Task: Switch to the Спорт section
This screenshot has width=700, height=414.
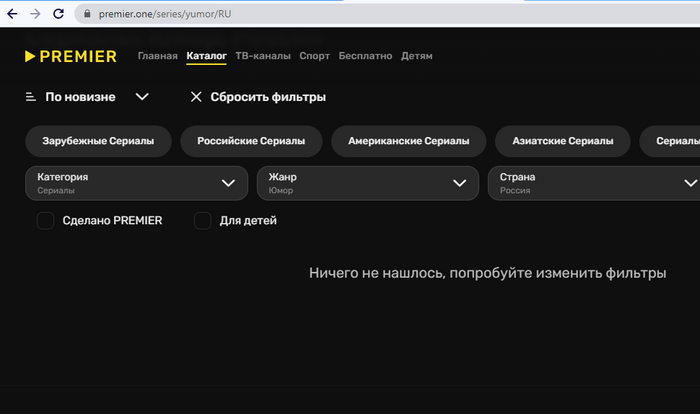Action: 314,56
